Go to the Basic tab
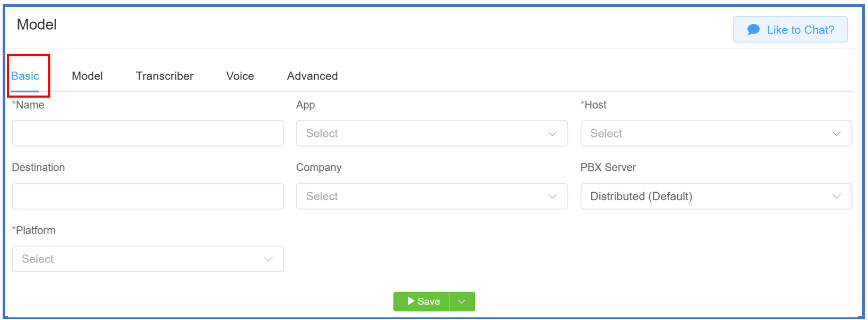The image size is (868, 320). pyautogui.click(x=25, y=76)
